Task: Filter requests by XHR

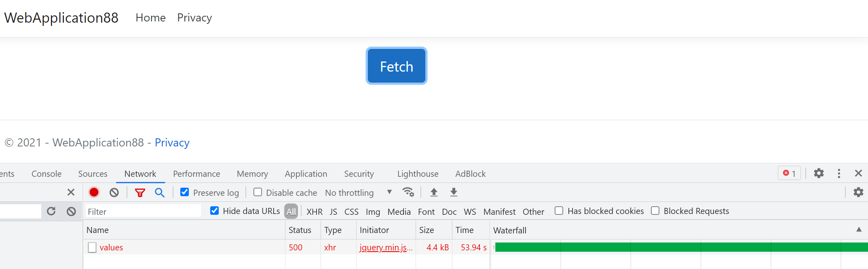Action: [x=315, y=212]
